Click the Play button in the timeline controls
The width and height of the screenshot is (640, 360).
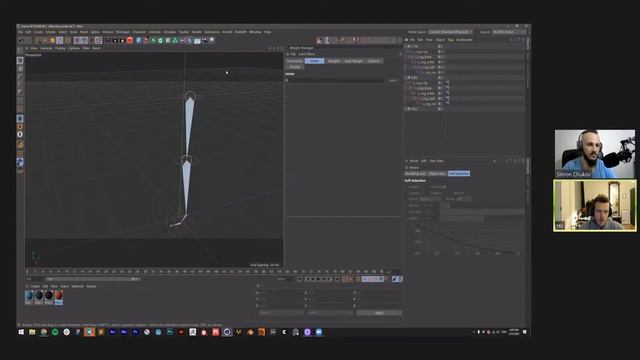319,279
